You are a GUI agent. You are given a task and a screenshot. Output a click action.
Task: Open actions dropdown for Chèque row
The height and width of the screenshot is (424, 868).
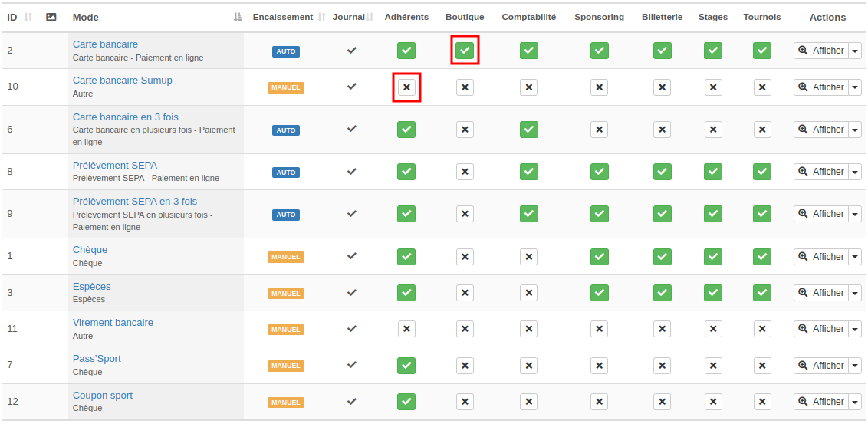point(855,257)
